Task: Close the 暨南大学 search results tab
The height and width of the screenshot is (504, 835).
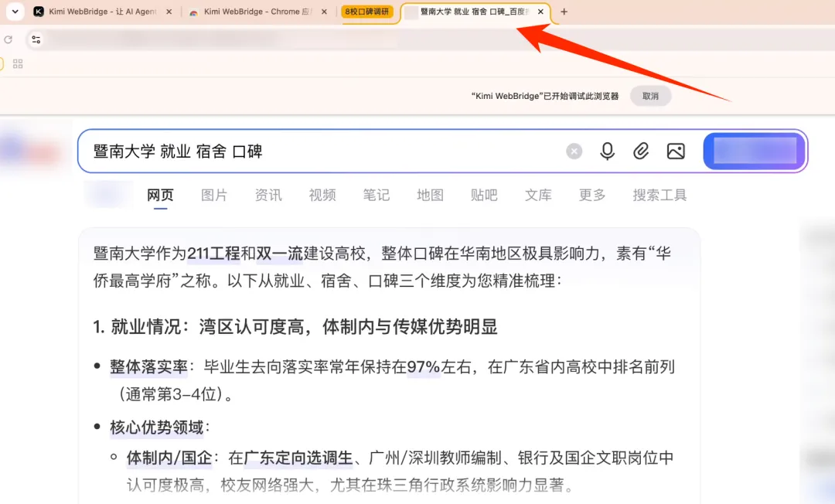Action: (540, 12)
